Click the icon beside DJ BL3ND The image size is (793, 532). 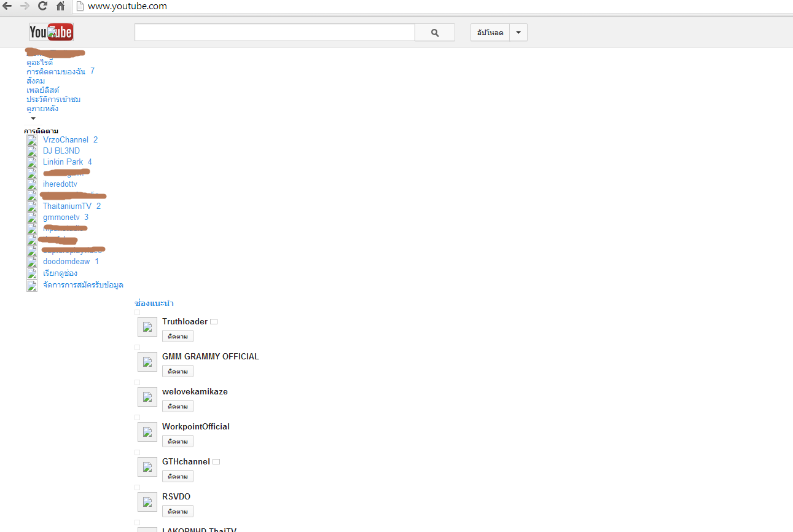click(x=32, y=151)
